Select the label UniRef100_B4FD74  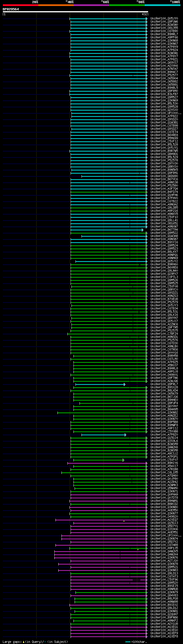[x=164, y=192]
